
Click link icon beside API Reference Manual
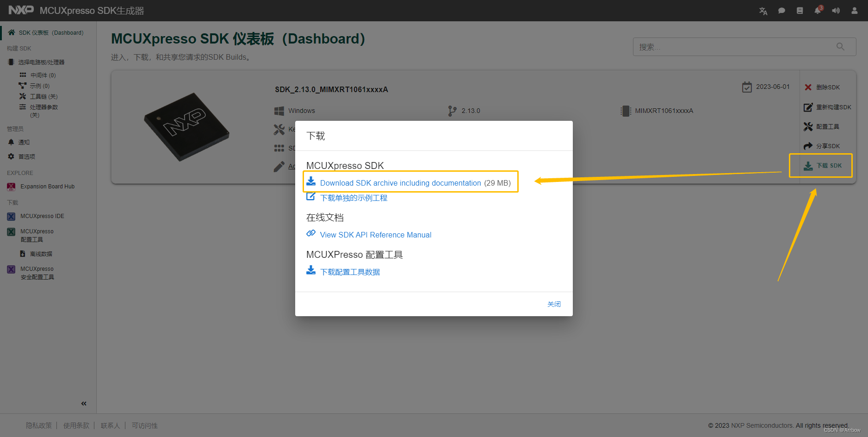pos(311,233)
